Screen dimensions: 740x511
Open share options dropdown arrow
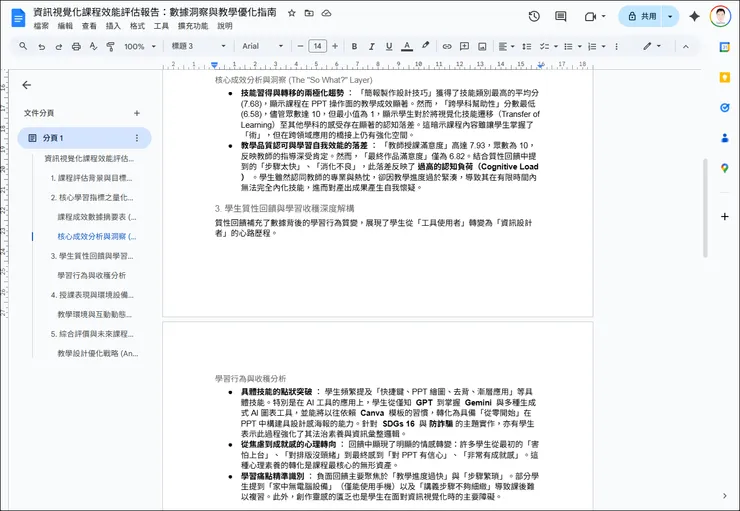(670, 17)
